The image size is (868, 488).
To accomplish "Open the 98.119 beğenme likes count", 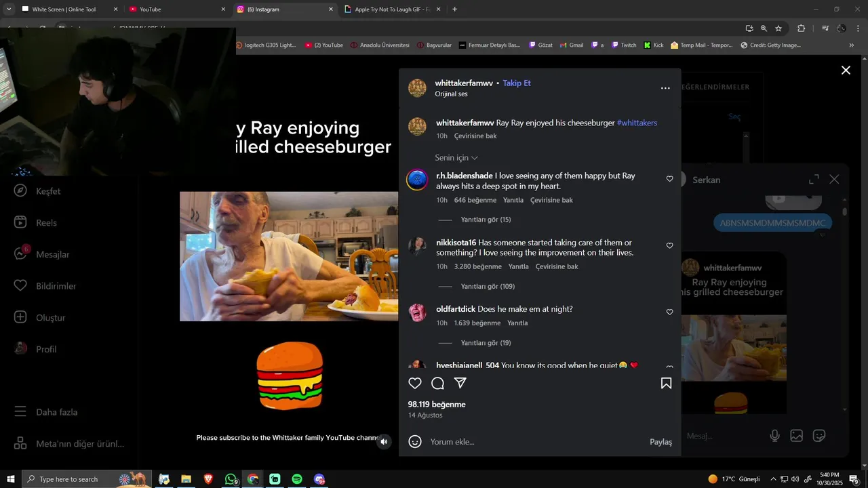I will (x=437, y=404).
